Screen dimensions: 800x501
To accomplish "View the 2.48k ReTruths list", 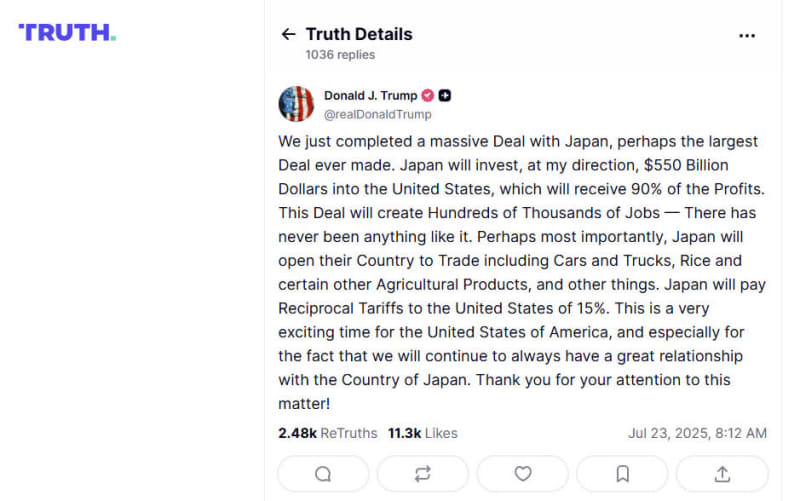I will click(328, 433).
